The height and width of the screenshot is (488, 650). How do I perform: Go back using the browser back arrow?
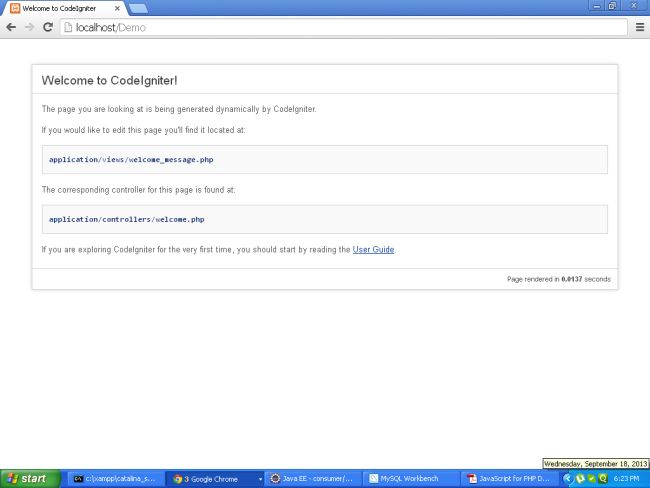11,27
